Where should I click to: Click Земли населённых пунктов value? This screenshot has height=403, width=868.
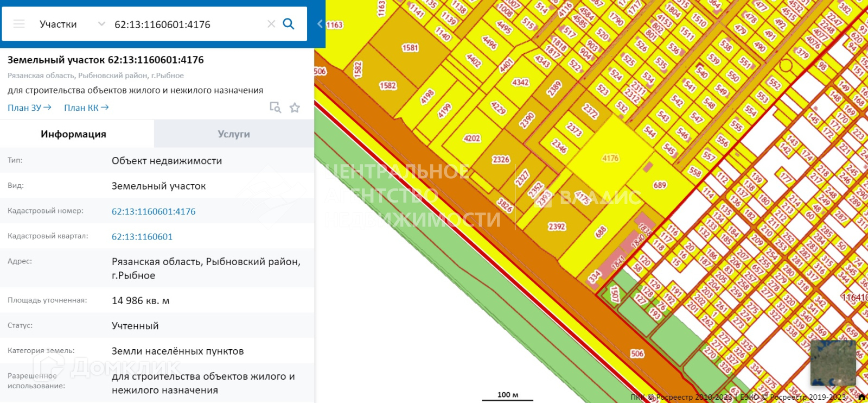[178, 351]
